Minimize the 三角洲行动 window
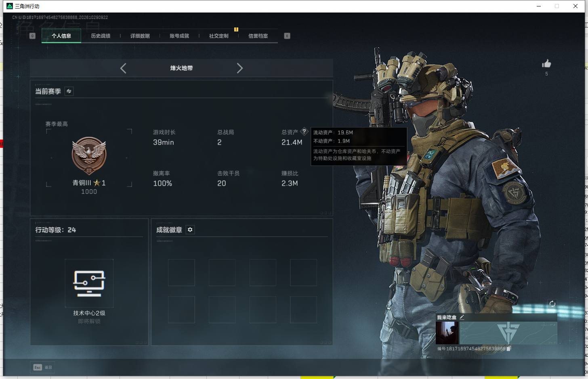This screenshot has height=379, width=588. tap(539, 6)
